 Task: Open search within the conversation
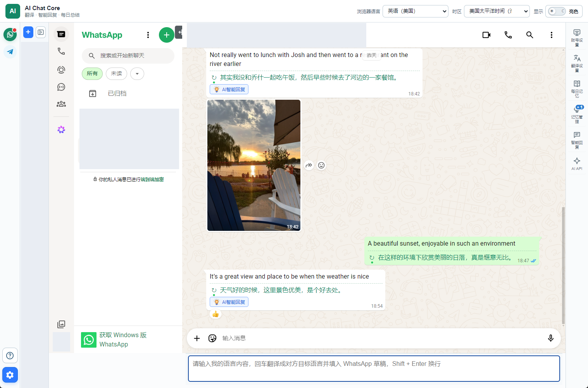coord(530,35)
